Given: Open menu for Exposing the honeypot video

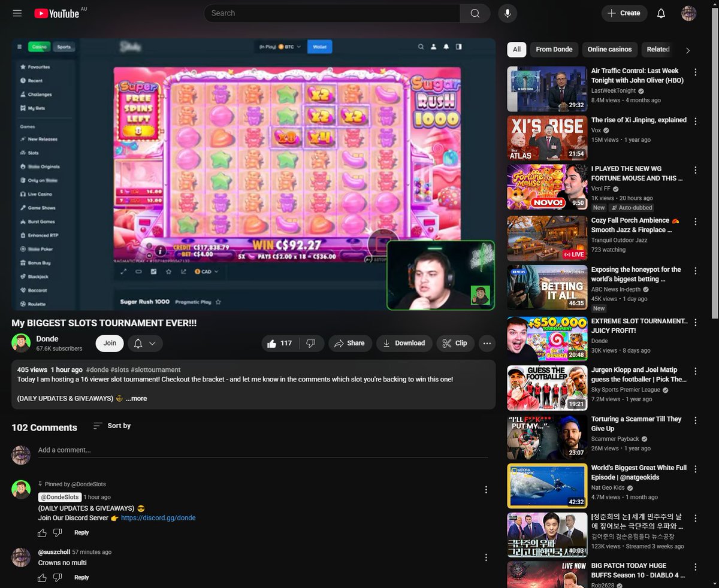Looking at the screenshot, I should (695, 271).
